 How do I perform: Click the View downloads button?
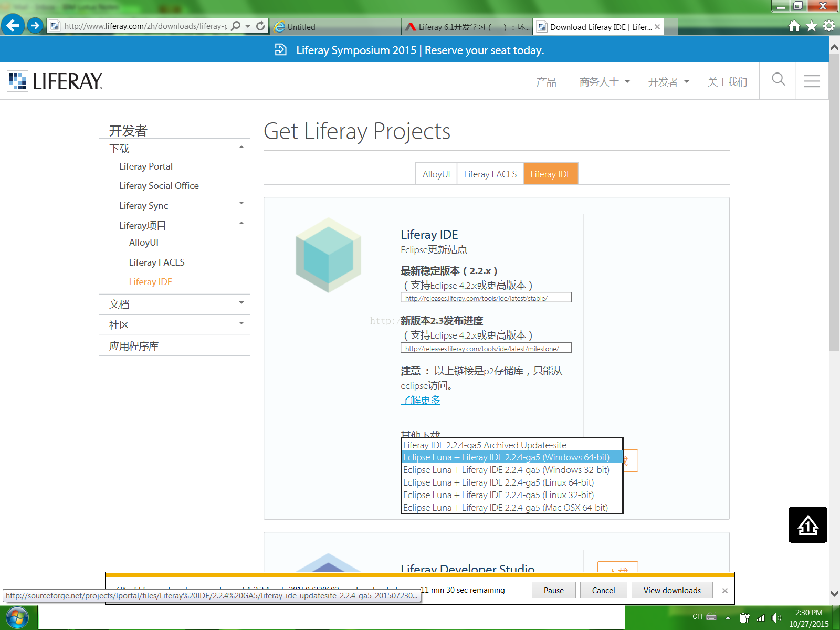(x=672, y=591)
